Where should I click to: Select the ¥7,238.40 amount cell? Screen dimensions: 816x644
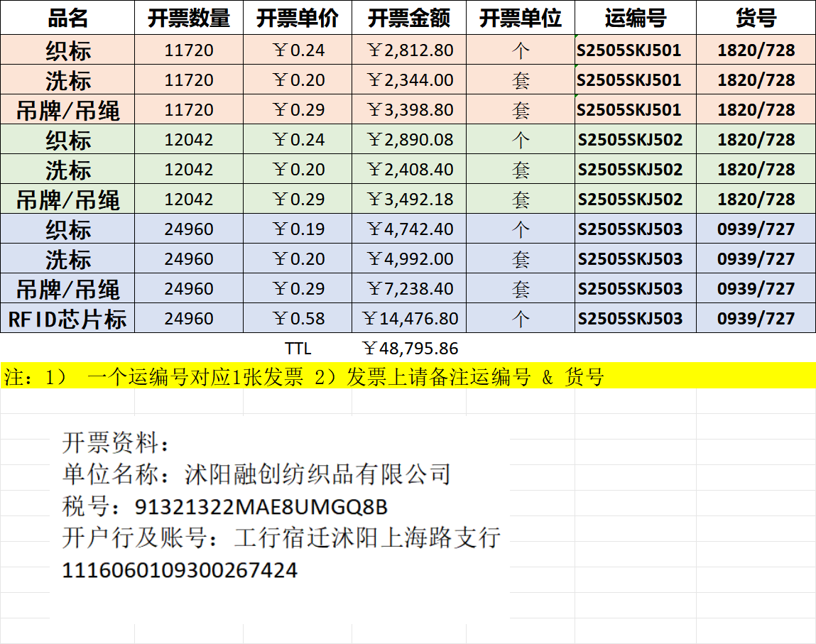(x=410, y=289)
